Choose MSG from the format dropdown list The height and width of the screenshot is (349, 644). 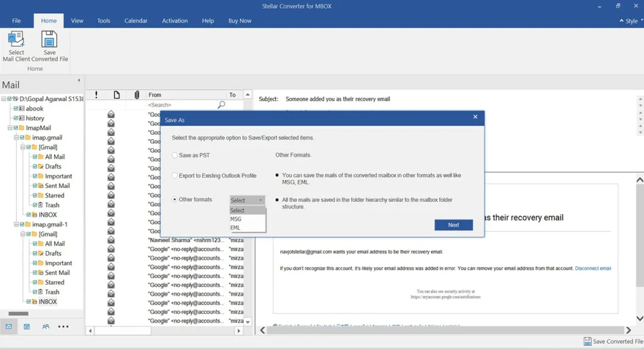tap(248, 219)
